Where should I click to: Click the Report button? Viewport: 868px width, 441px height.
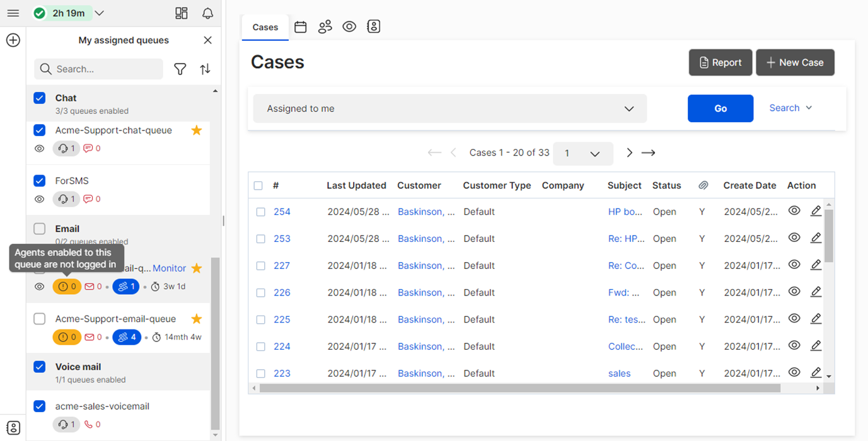pyautogui.click(x=720, y=62)
